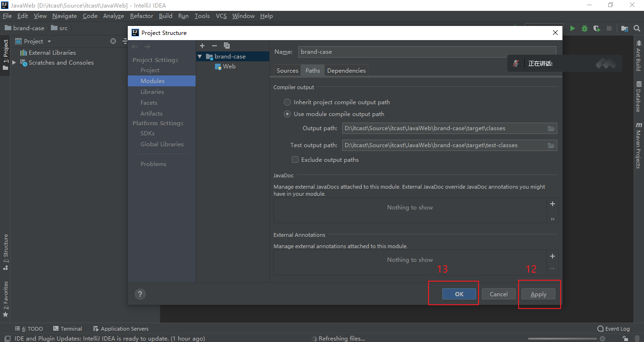The image size is (644, 342).
Task: Click the Back arrow in Project Structure
Action: click(x=135, y=47)
